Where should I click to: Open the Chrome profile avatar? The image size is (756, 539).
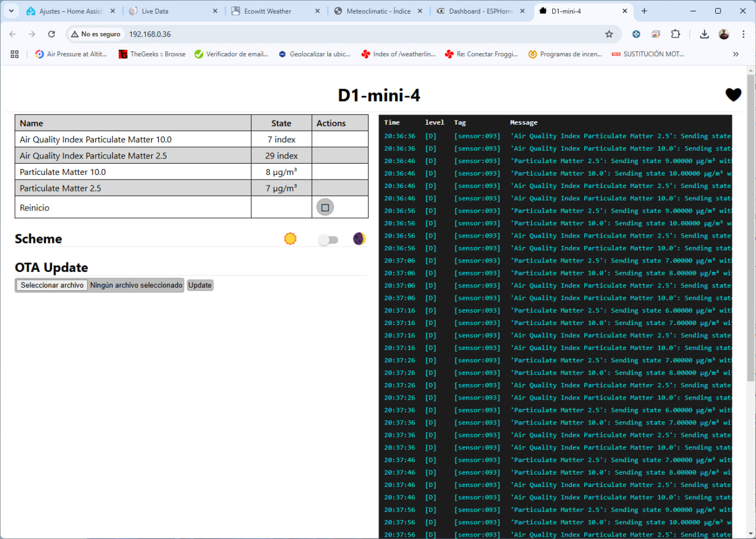pyautogui.click(x=724, y=34)
